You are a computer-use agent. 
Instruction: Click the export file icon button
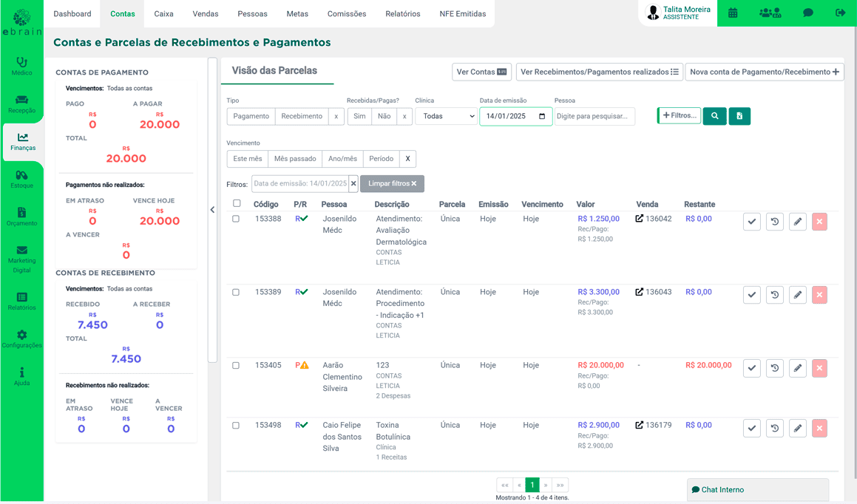click(739, 116)
